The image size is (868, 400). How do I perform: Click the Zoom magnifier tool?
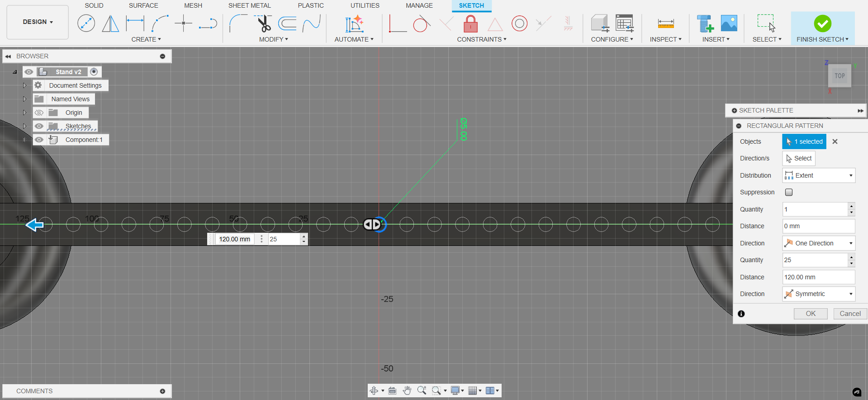422,391
